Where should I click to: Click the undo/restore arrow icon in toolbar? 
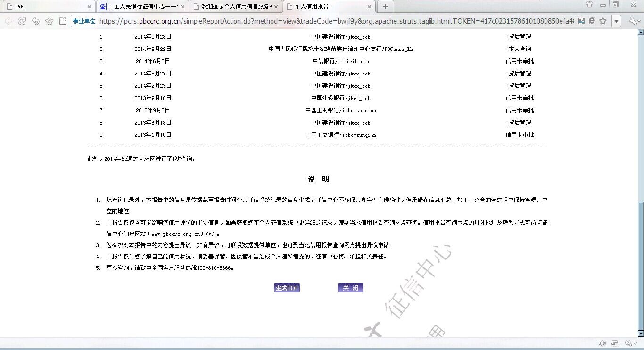[x=35, y=21]
